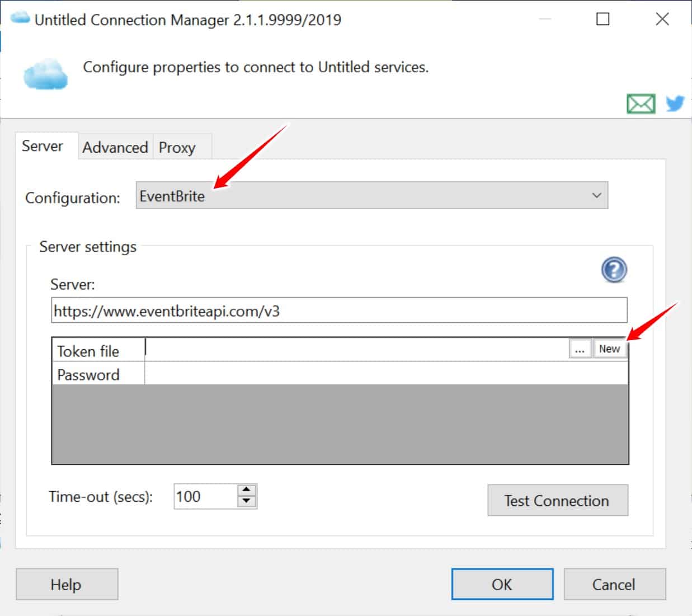Click the Time-out seconds input field
The image size is (692, 616).
click(205, 496)
